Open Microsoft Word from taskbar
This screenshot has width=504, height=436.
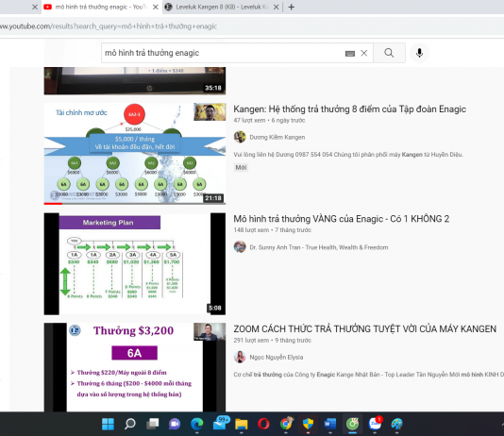[329, 424]
